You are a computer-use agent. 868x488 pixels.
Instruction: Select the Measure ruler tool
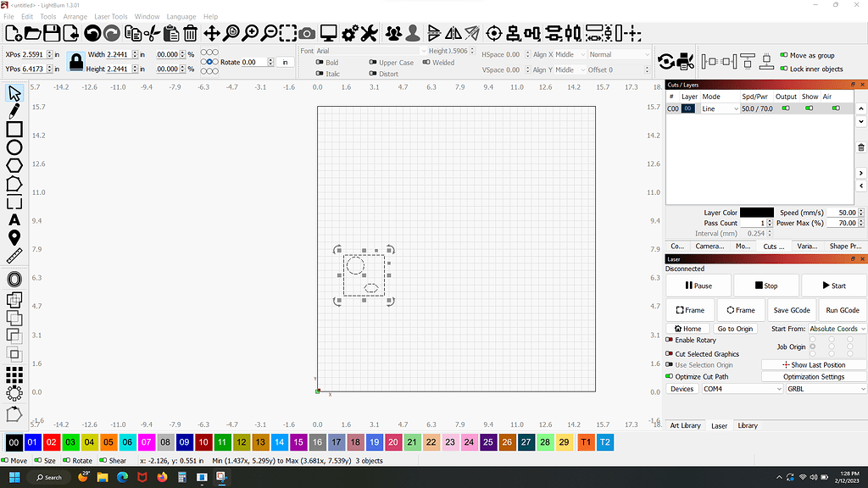point(14,255)
